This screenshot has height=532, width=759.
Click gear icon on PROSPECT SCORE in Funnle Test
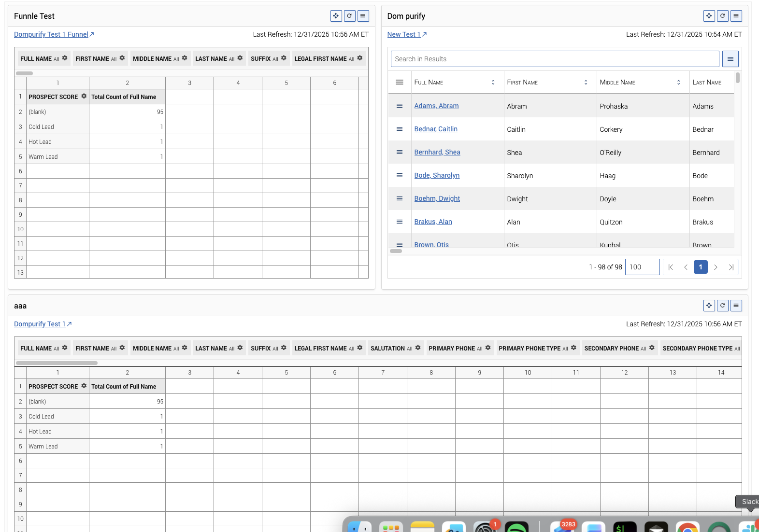tap(84, 97)
